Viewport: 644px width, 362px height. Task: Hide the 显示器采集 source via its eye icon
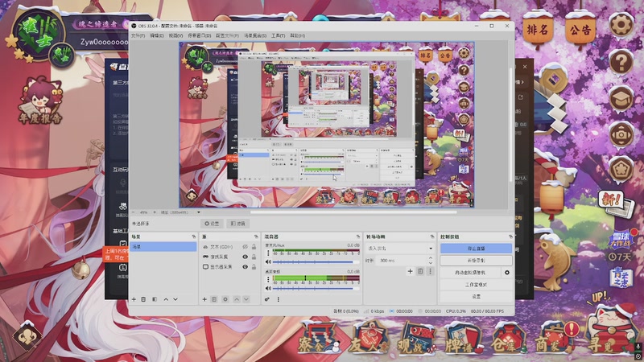245,266
